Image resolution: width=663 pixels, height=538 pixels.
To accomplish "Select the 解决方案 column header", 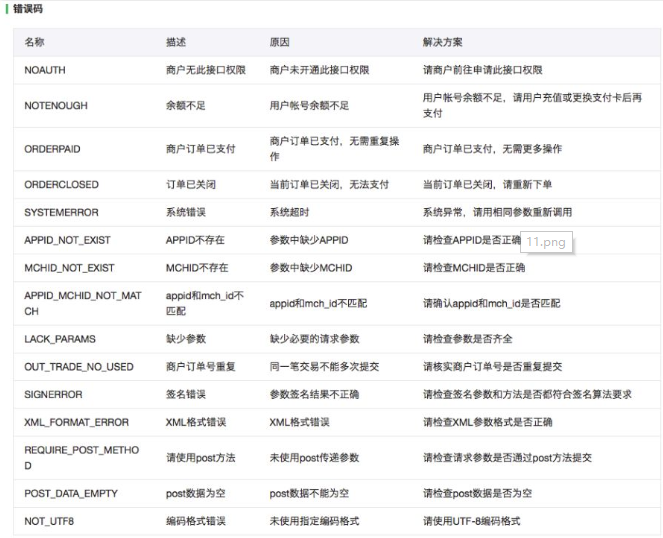I will coord(443,42).
